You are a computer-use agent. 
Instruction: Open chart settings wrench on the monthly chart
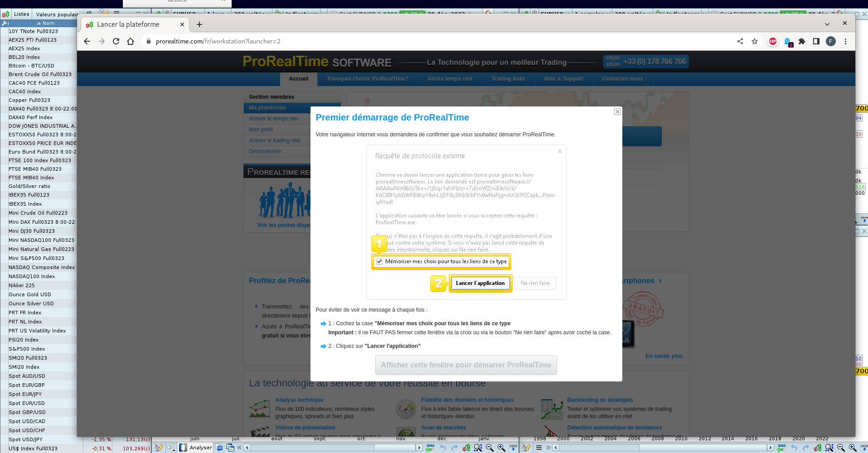pyautogui.click(x=466, y=448)
